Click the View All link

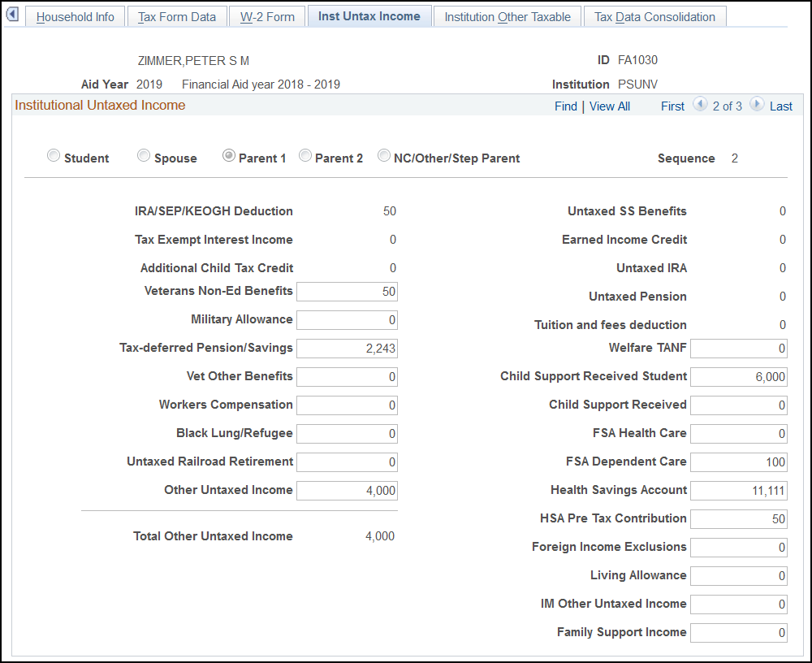pyautogui.click(x=609, y=106)
